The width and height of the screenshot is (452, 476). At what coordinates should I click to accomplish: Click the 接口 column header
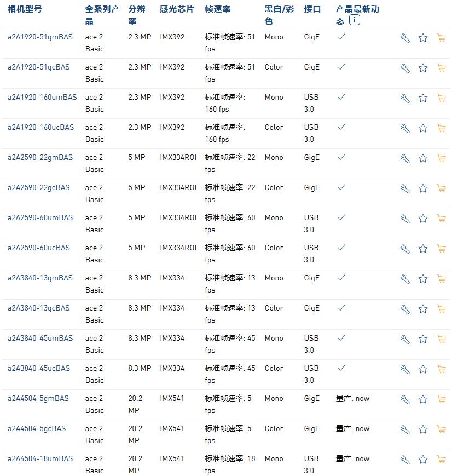pyautogui.click(x=312, y=9)
